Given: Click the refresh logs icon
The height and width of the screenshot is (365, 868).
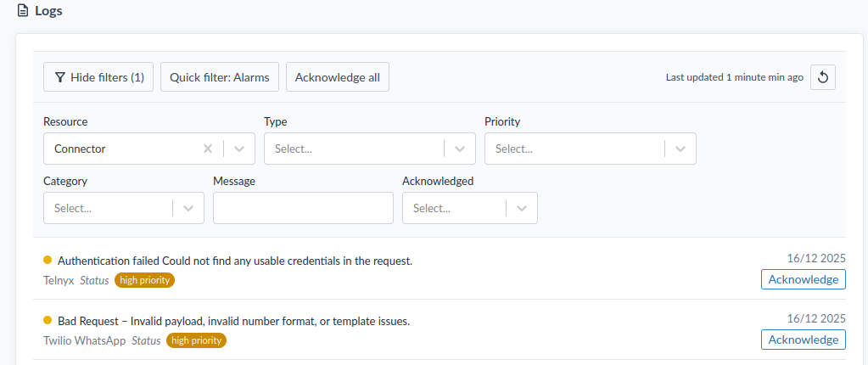Looking at the screenshot, I should coord(822,77).
